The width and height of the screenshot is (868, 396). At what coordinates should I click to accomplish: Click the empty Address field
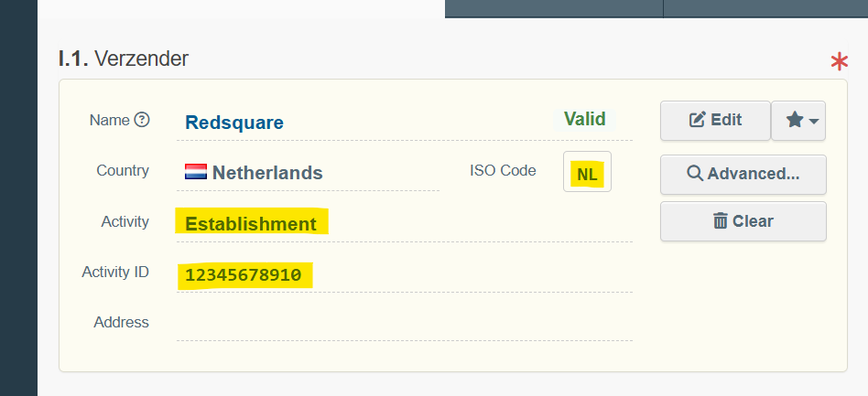(x=403, y=323)
